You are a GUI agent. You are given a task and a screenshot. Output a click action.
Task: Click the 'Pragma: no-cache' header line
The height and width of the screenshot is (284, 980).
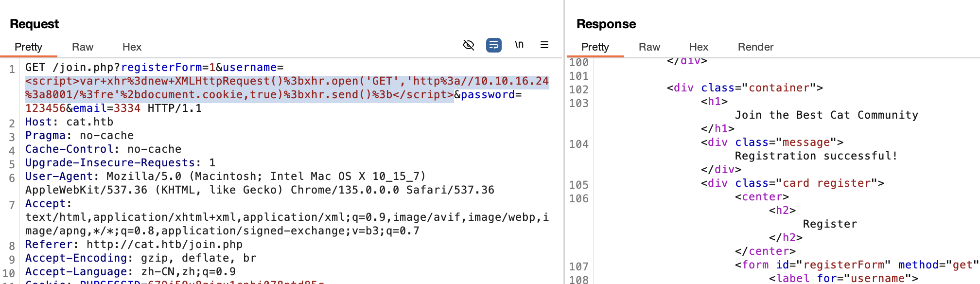pos(79,136)
